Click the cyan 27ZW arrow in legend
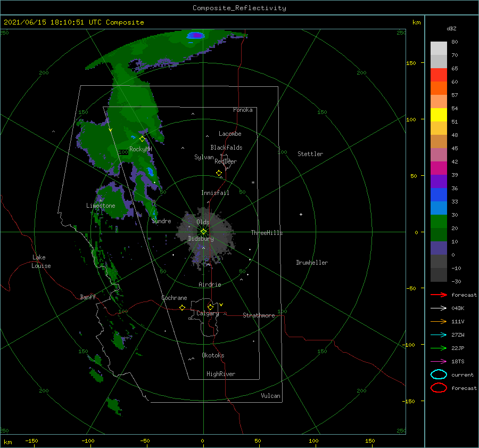The height and width of the screenshot is (448, 479). click(x=439, y=335)
